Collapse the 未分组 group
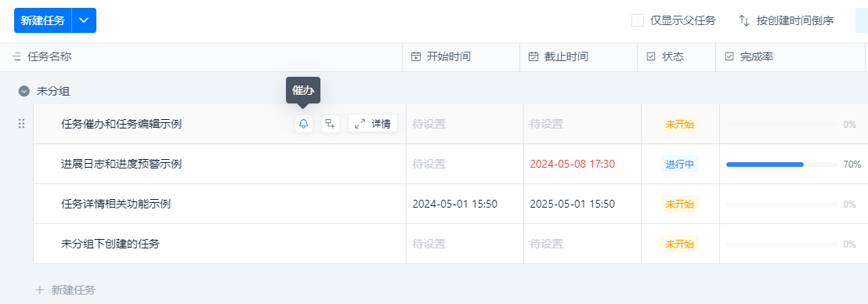This screenshot has height=304, width=868. pos(24,92)
